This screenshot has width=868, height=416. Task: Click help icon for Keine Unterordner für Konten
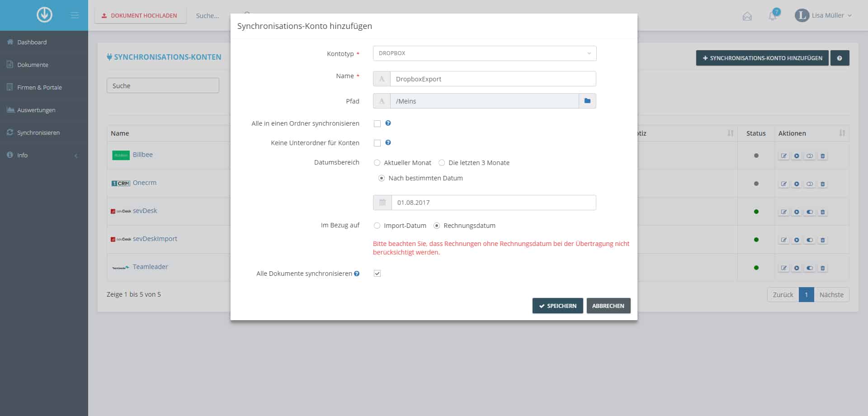(388, 142)
